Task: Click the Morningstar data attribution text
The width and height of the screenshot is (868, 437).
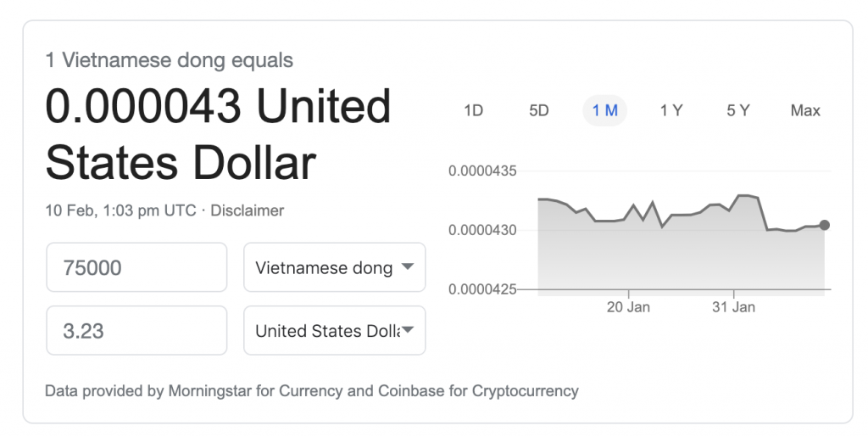Action: point(312,391)
